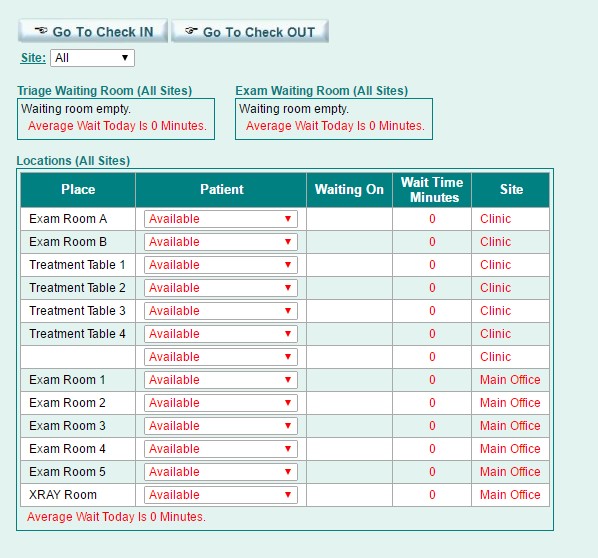Open the Exam Room 2 Available dropdown
Screen dimensions: 598x558
pyautogui.click(x=221, y=403)
